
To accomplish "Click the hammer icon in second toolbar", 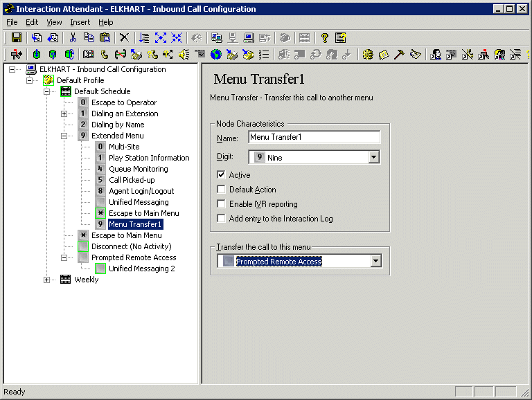I will 399,55.
